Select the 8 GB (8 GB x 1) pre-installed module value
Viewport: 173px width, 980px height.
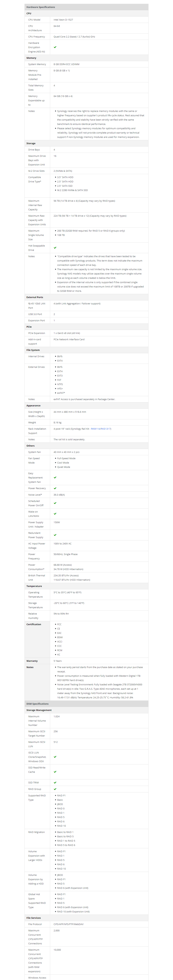click(62, 71)
